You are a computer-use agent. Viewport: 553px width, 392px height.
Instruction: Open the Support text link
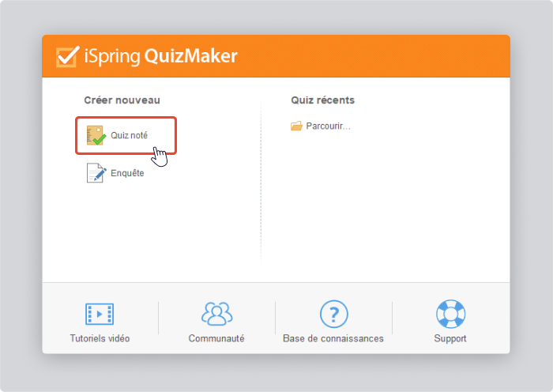coord(450,338)
